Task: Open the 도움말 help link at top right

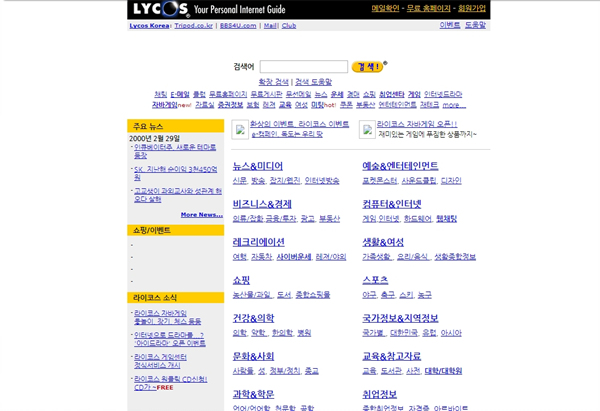Action: pos(476,25)
